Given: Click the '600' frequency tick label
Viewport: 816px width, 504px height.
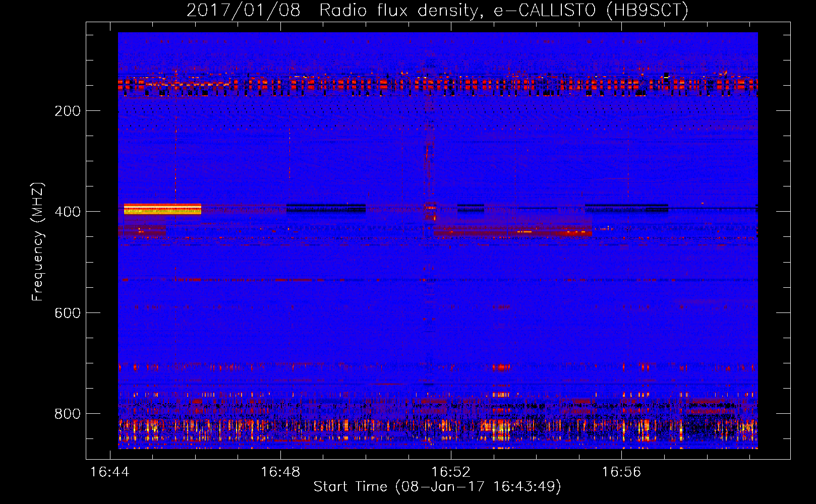Looking at the screenshot, I should click(x=68, y=313).
